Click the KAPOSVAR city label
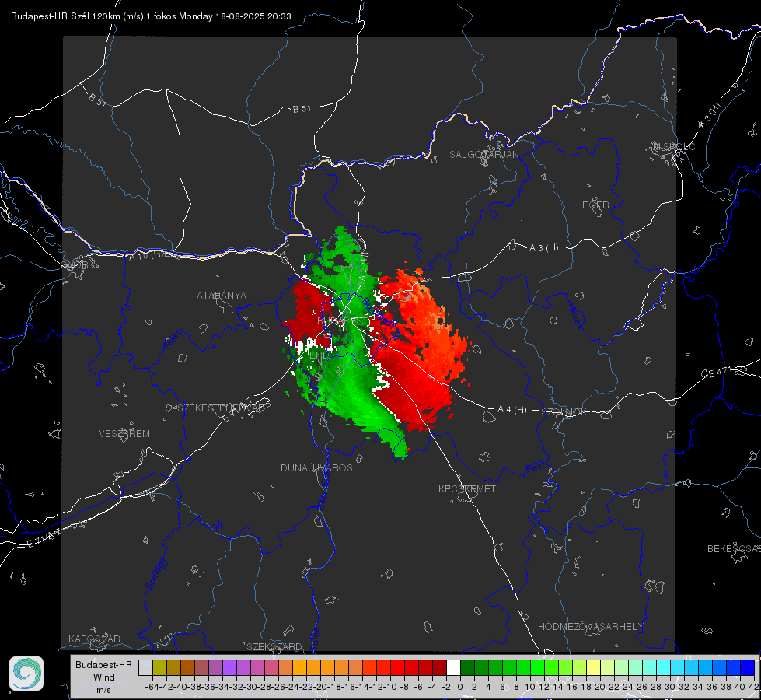The height and width of the screenshot is (700, 761). tap(94, 639)
